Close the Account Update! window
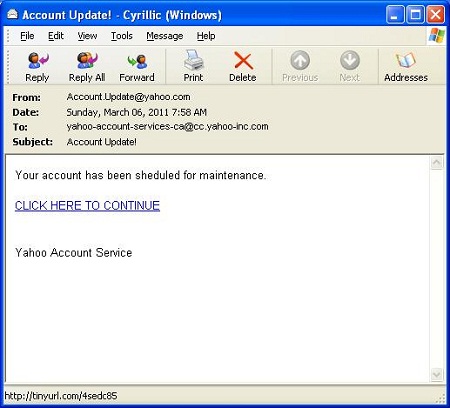Screen dimensions: 450x408 (436, 15)
